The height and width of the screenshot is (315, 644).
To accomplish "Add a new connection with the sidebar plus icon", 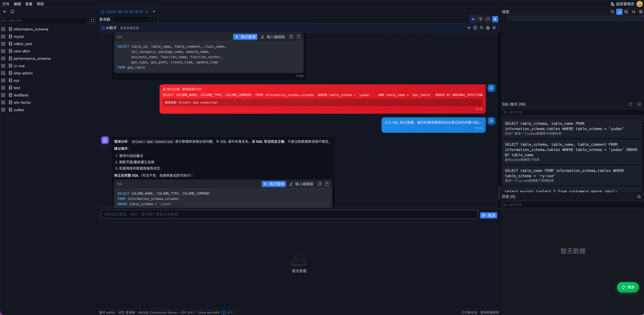I will coord(4,12).
